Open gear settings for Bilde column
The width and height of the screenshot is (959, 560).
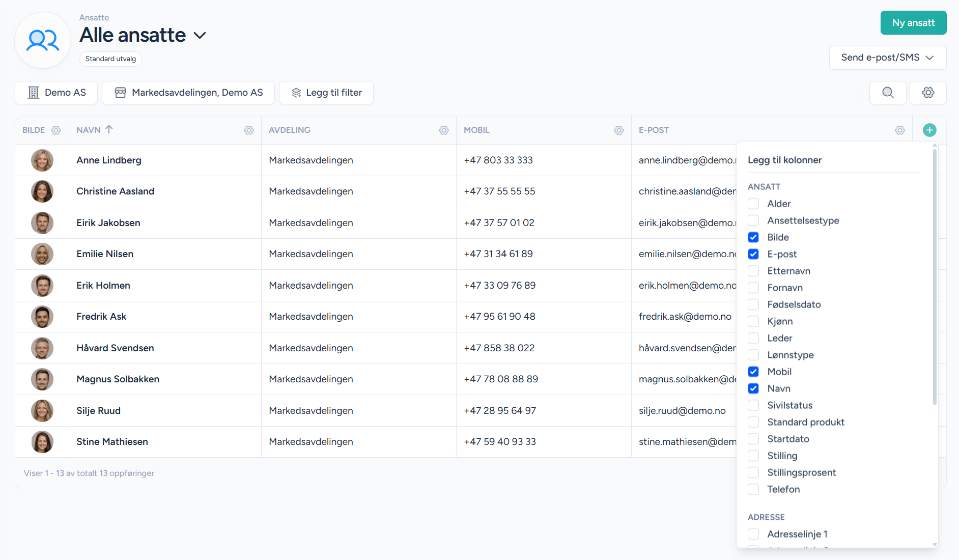pos(56,130)
